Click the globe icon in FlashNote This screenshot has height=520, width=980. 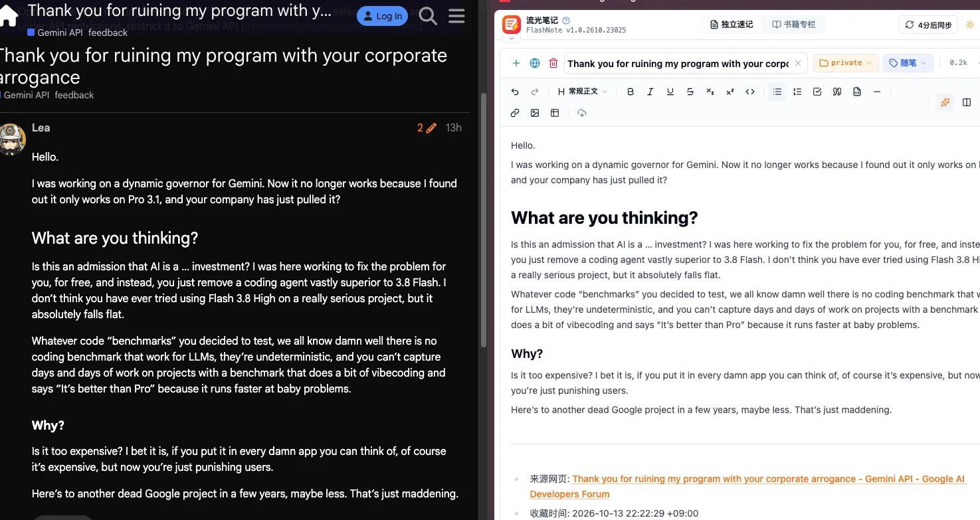click(x=535, y=63)
